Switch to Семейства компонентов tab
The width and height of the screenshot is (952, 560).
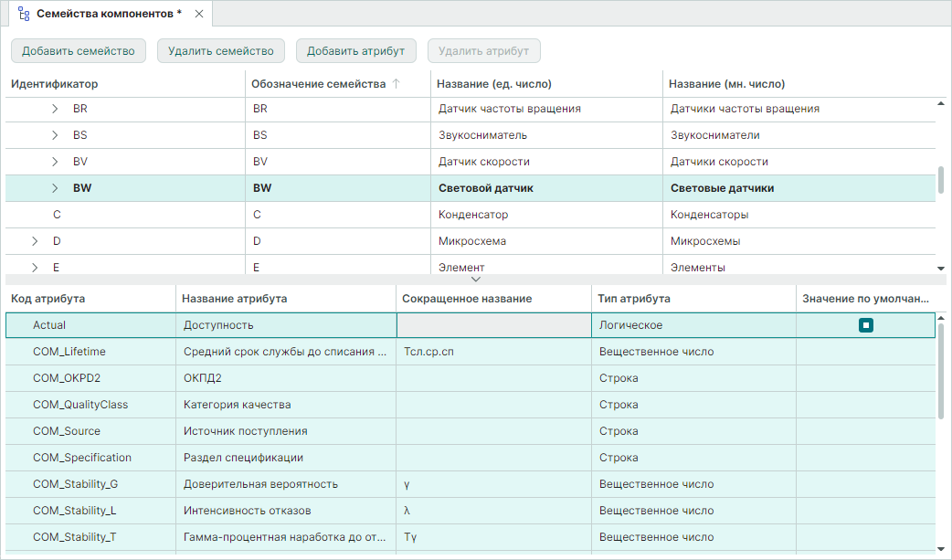(x=108, y=14)
